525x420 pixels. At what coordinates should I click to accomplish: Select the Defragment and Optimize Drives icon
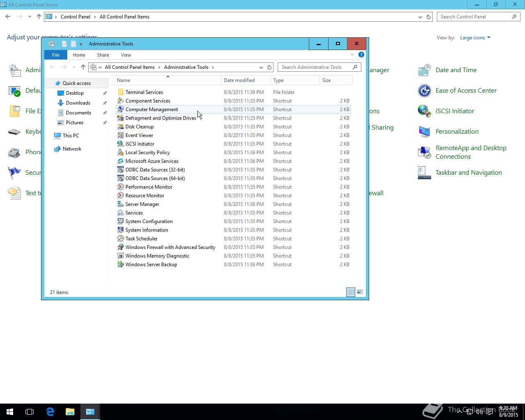[120, 118]
